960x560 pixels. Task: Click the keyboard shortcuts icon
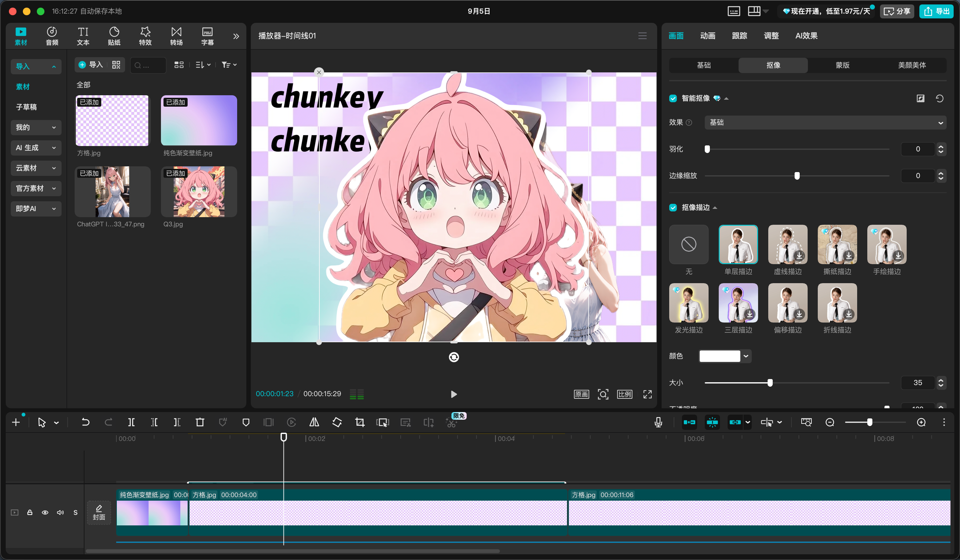[x=734, y=11]
